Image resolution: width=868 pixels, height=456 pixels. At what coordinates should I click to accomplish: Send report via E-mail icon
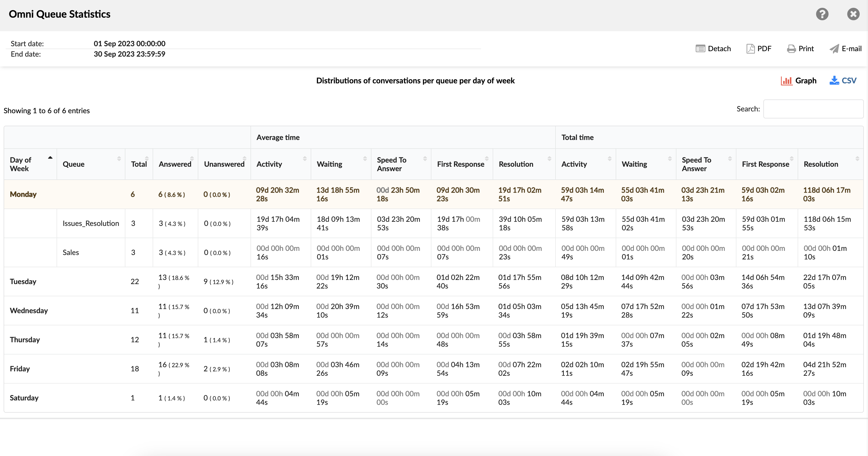coord(834,49)
